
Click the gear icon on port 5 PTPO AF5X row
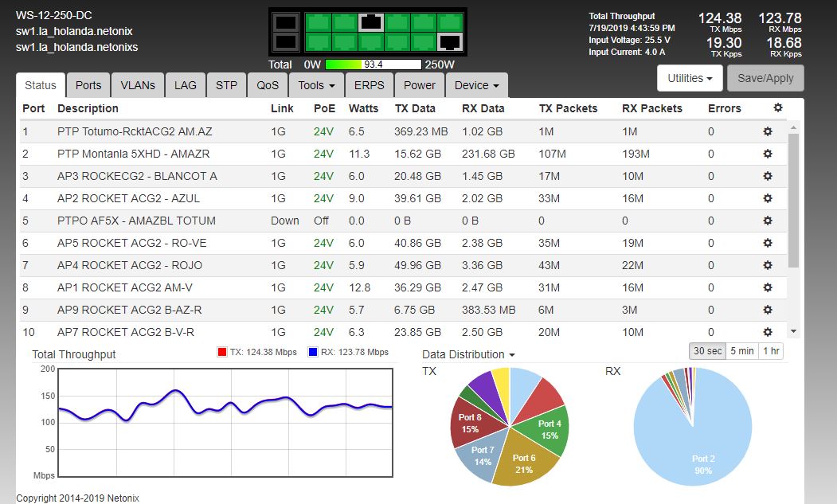pyautogui.click(x=768, y=221)
